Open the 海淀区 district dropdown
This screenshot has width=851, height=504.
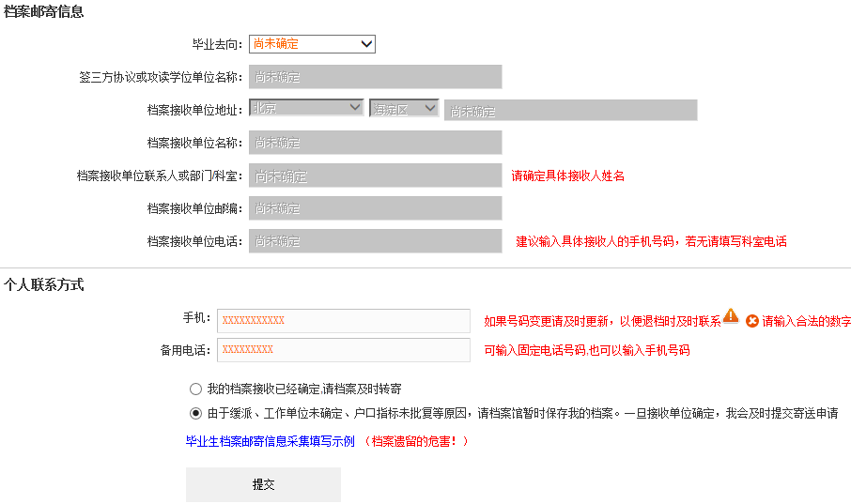click(x=404, y=108)
